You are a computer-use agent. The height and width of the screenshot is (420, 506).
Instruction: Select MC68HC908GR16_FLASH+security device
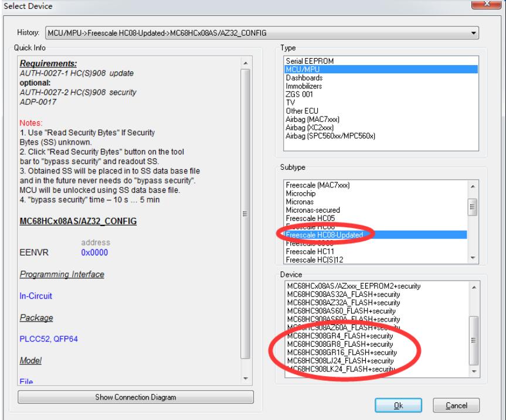point(377,353)
